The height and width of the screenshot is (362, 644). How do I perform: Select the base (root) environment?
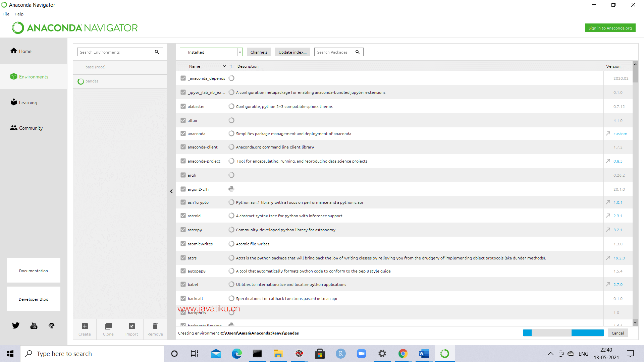click(x=120, y=67)
